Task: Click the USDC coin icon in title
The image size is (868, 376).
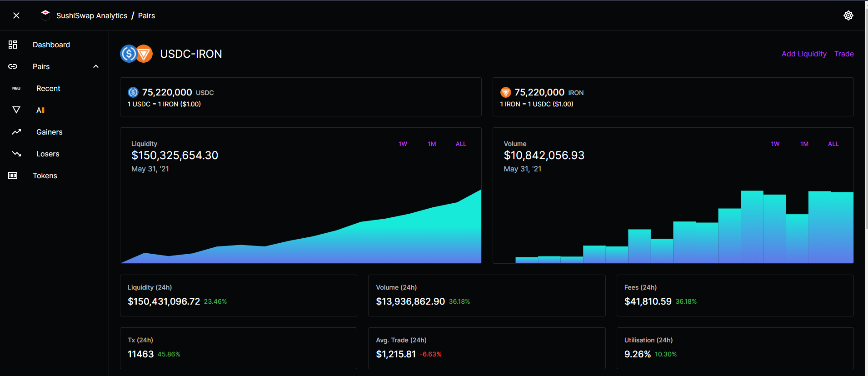Action: pos(129,54)
